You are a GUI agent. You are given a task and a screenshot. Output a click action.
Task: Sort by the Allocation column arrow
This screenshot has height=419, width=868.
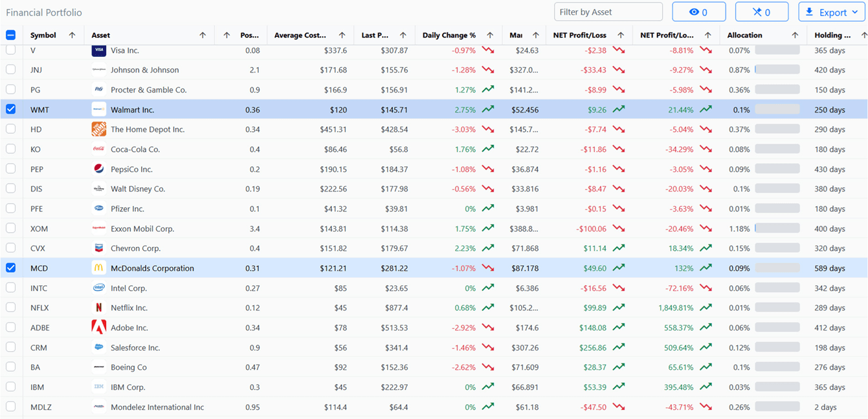tap(795, 35)
